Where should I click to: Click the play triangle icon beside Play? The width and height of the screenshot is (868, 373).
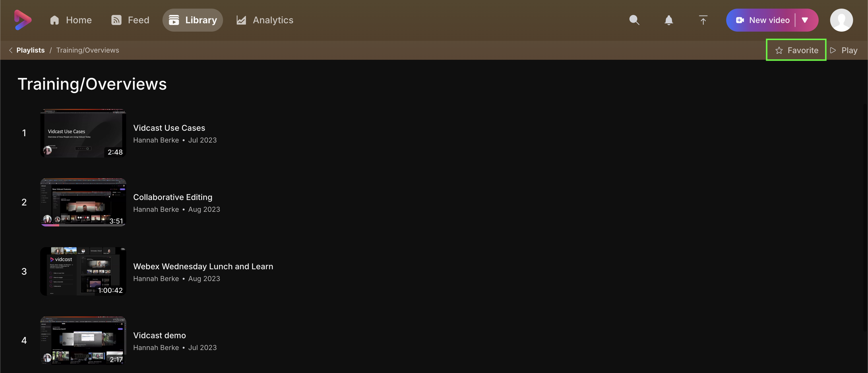click(833, 50)
